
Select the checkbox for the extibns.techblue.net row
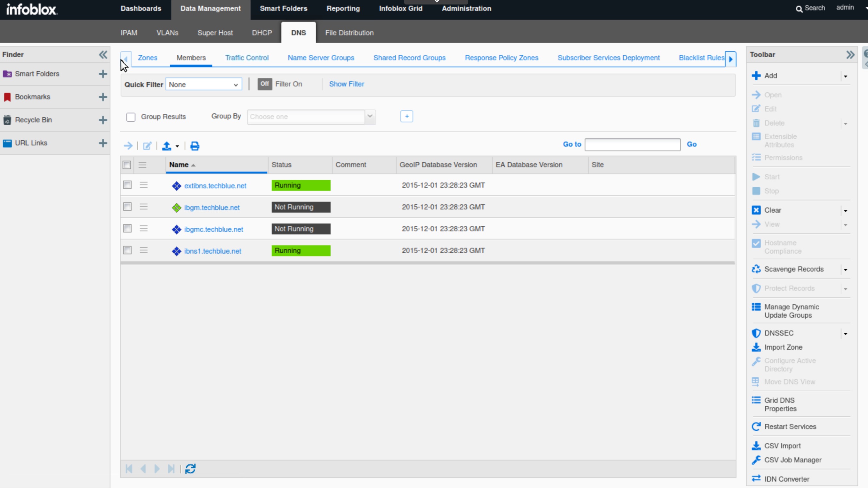[127, 185]
